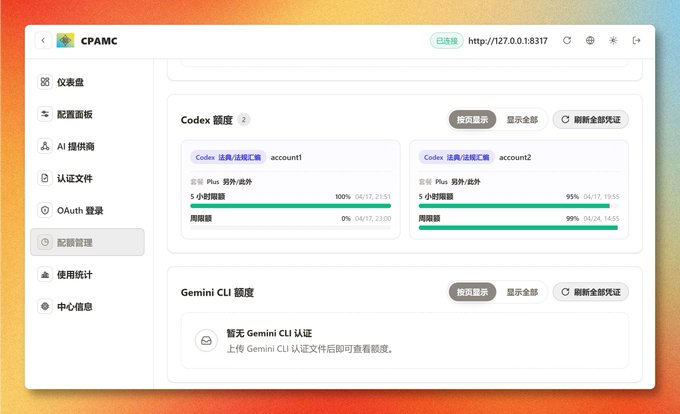This screenshot has width=680, height=414.
Task: Click the logout icon in header
Action: 636,40
